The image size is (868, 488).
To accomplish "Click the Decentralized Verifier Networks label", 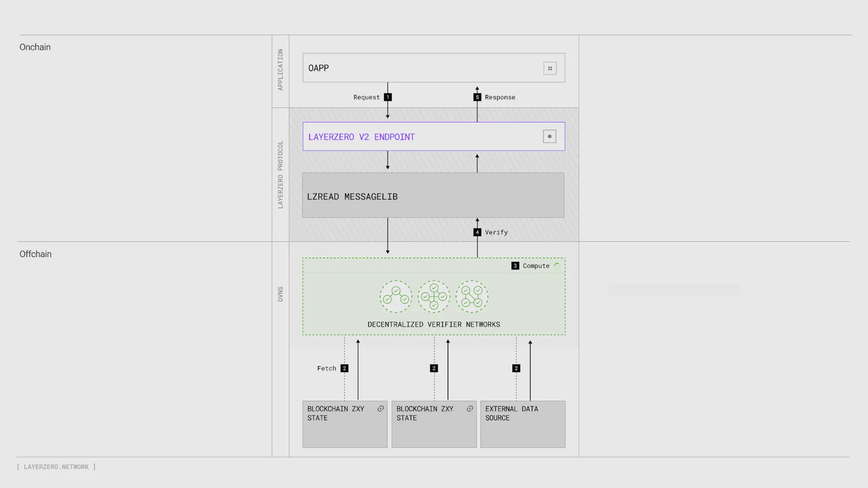I will (434, 324).
